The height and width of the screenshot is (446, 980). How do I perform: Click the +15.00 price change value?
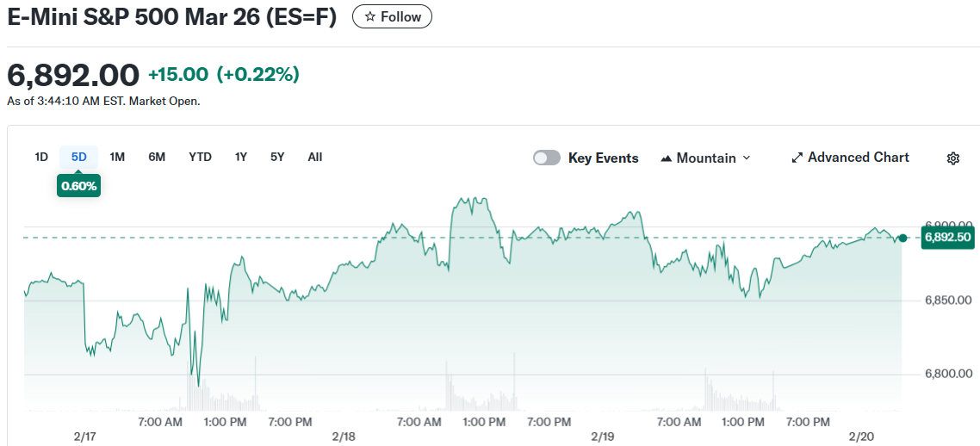tap(178, 74)
